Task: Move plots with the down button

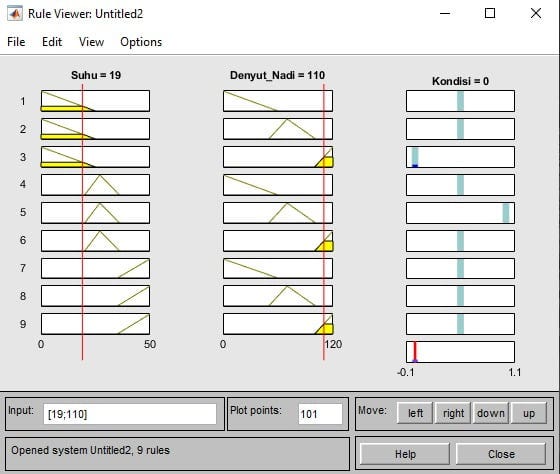Action: point(491,413)
